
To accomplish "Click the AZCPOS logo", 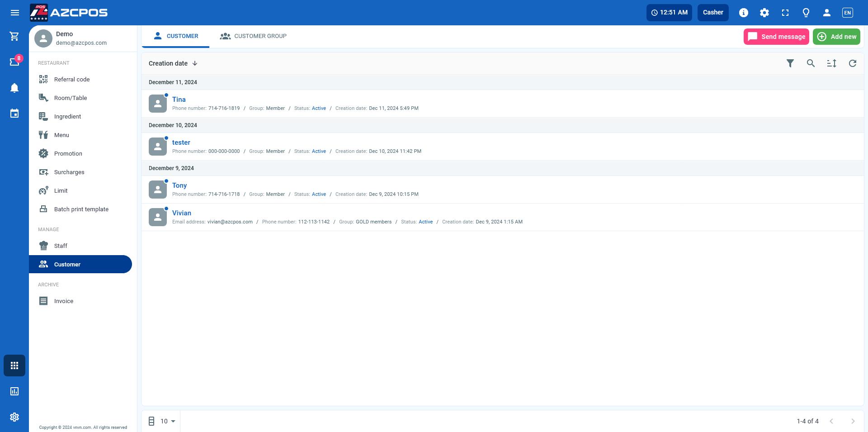I will pyautogui.click(x=69, y=13).
